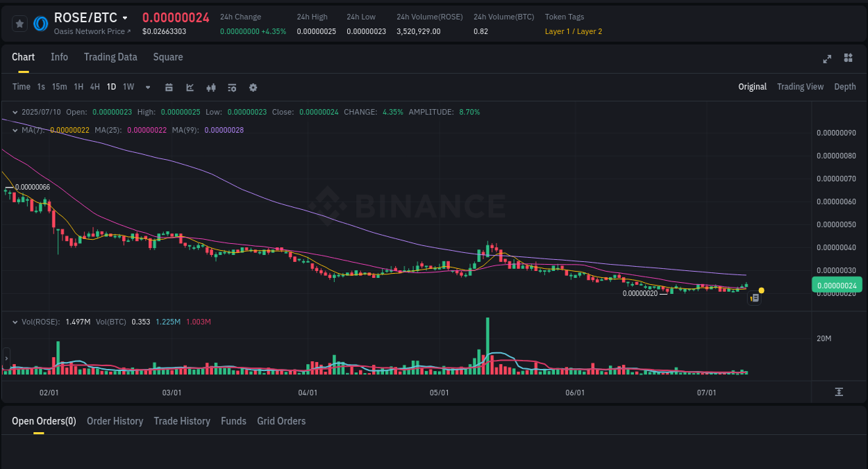The height and width of the screenshot is (469, 868).
Task: Open chart settings via gear icon
Action: point(253,87)
